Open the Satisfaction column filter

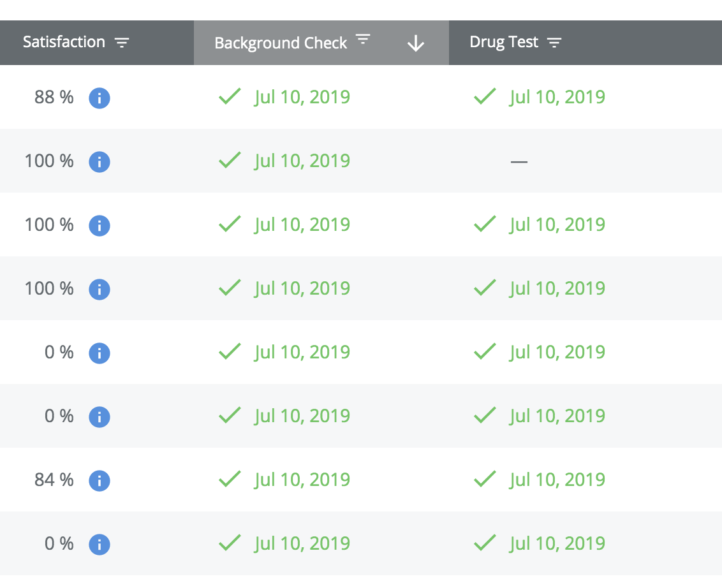[x=122, y=43]
